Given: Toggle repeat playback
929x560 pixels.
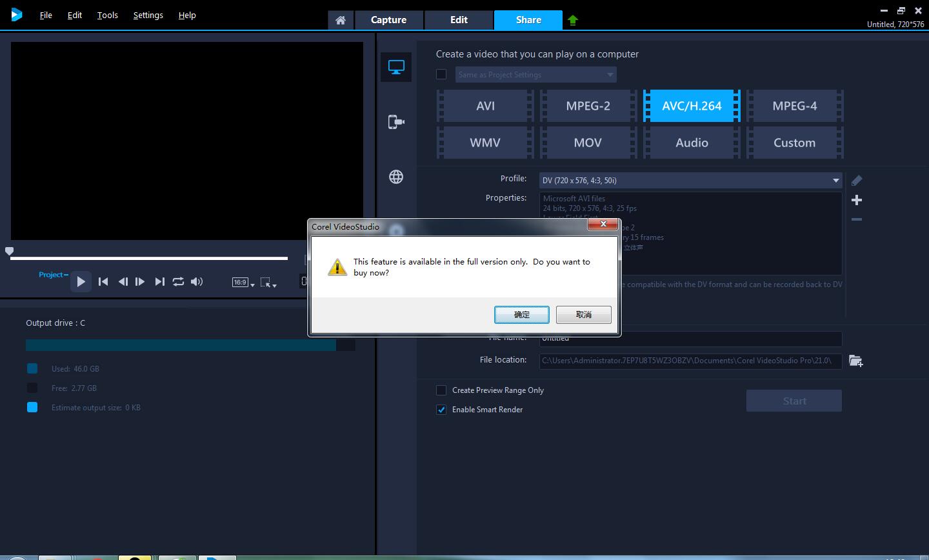Looking at the screenshot, I should pos(178,281).
